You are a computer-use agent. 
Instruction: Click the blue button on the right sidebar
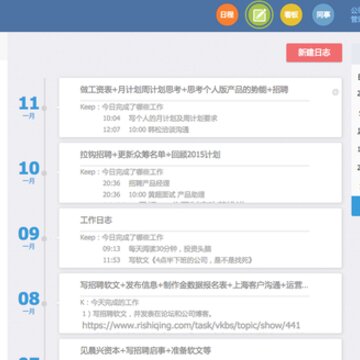pyautogui.click(x=356, y=206)
